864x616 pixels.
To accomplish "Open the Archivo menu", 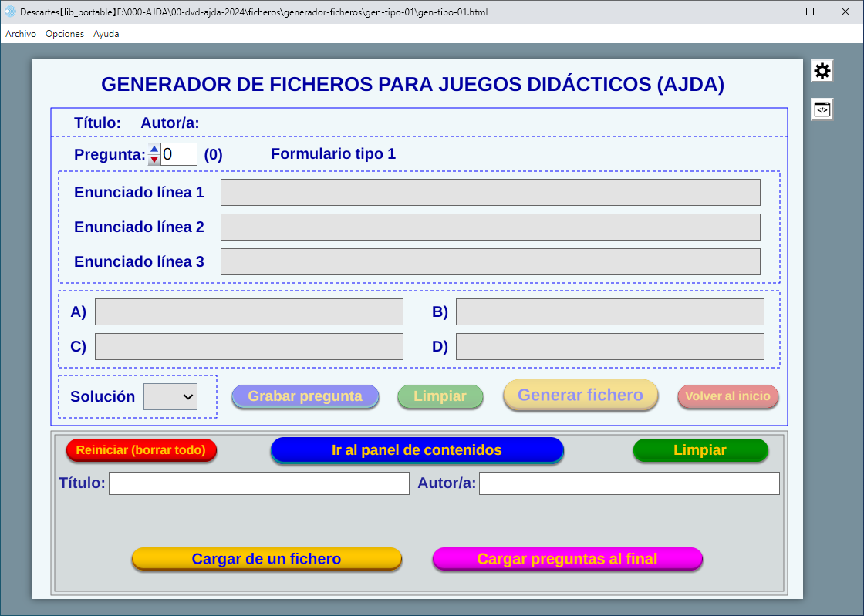I will pyautogui.click(x=21, y=34).
